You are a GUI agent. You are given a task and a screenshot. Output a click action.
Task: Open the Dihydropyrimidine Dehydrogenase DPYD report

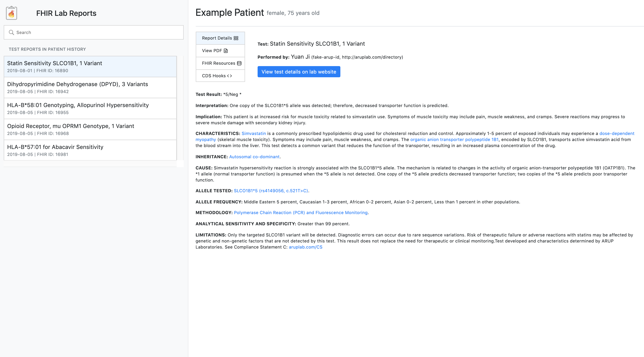90,87
